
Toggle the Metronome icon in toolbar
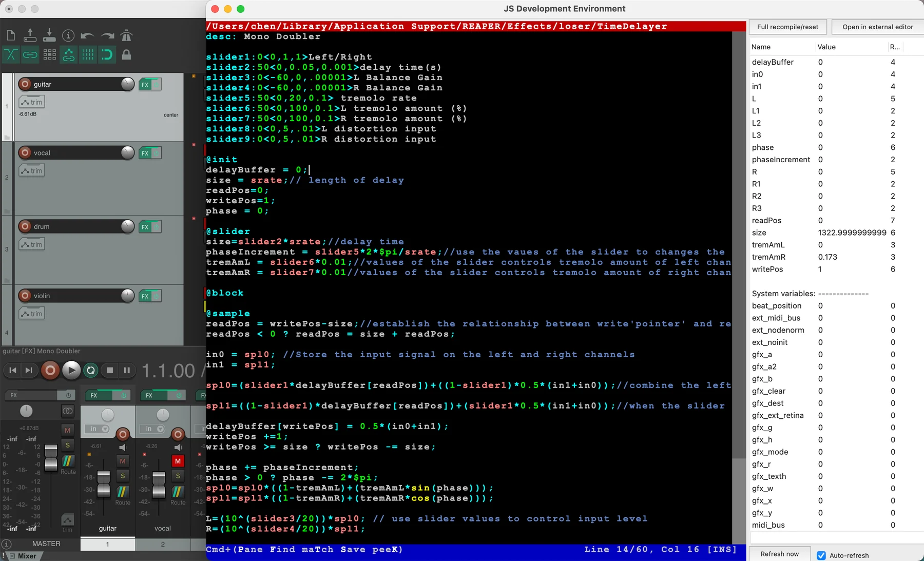[126, 35]
